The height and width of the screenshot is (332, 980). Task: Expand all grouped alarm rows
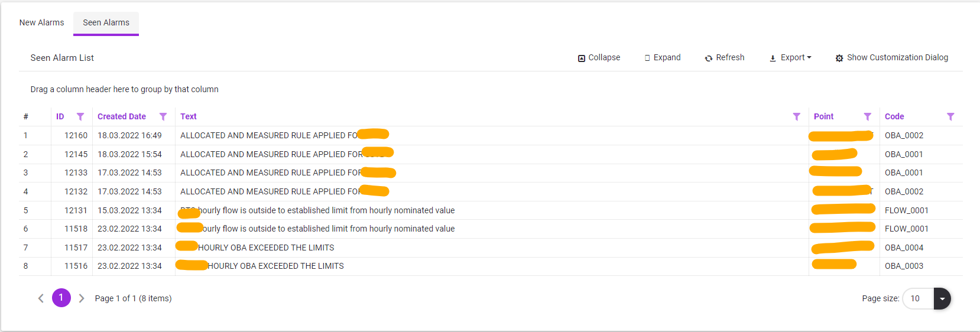point(663,58)
